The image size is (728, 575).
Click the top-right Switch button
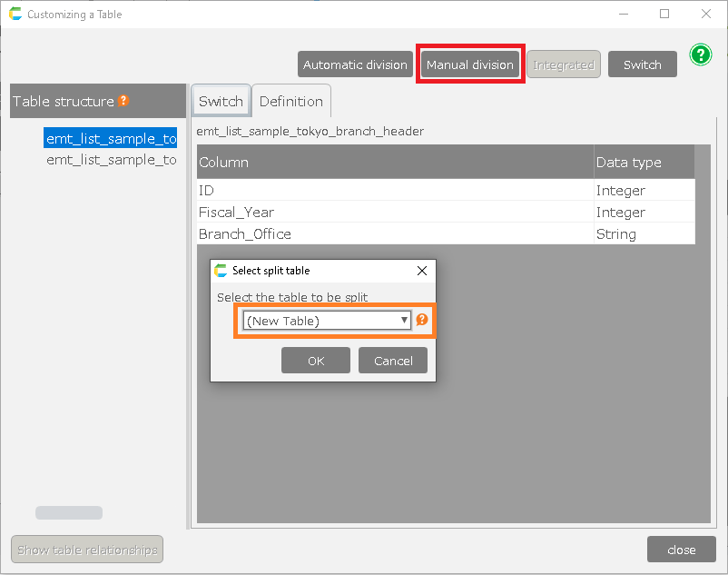click(642, 64)
